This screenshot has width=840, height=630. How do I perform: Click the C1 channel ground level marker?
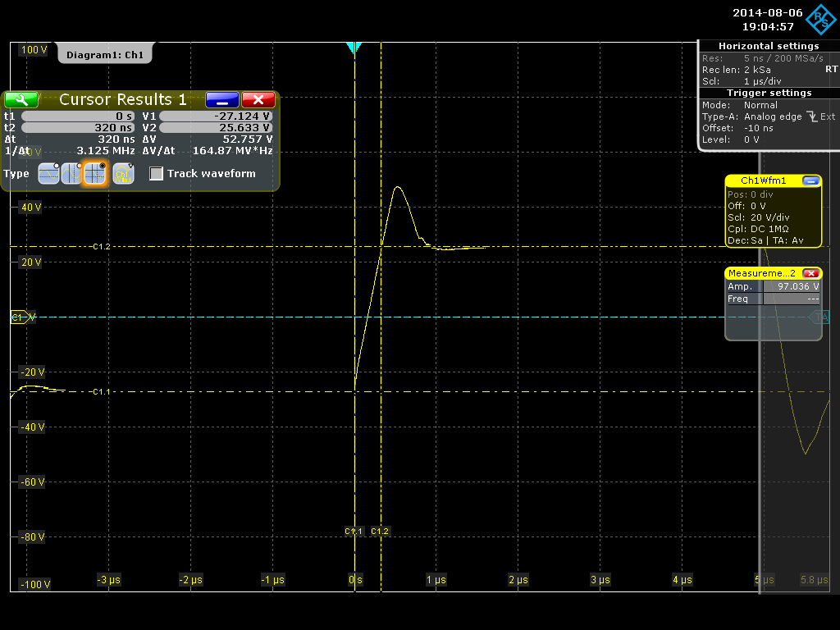tap(20, 317)
